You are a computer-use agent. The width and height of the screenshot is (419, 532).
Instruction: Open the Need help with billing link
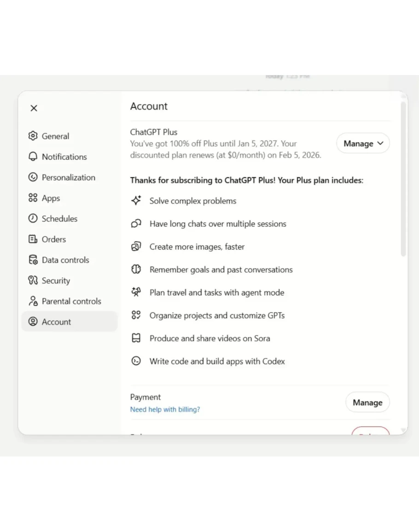pos(165,409)
